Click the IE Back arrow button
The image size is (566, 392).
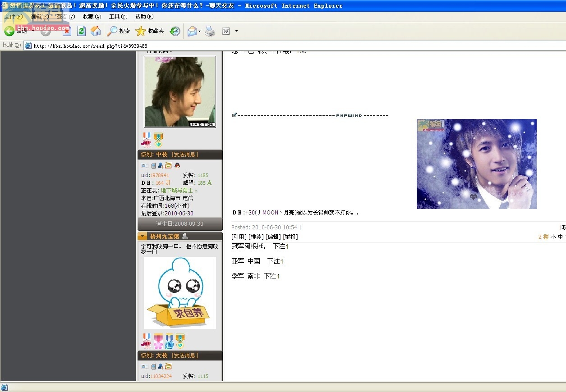(9, 31)
